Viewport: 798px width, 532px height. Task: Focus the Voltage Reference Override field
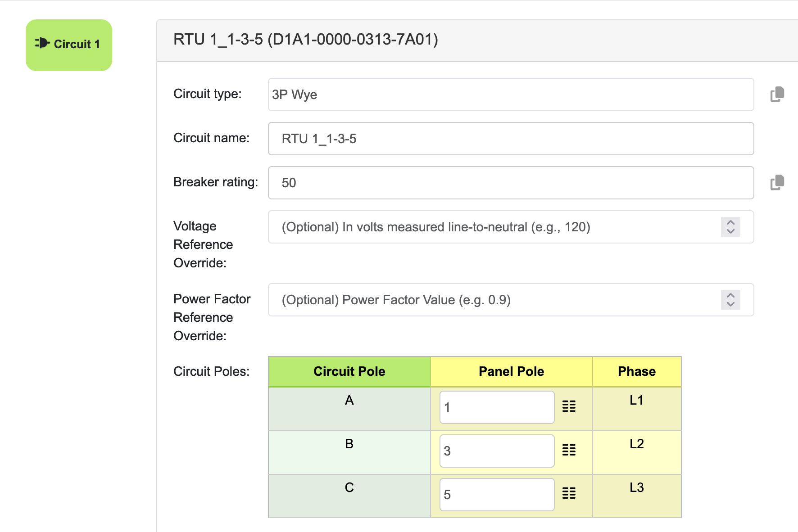click(495, 227)
